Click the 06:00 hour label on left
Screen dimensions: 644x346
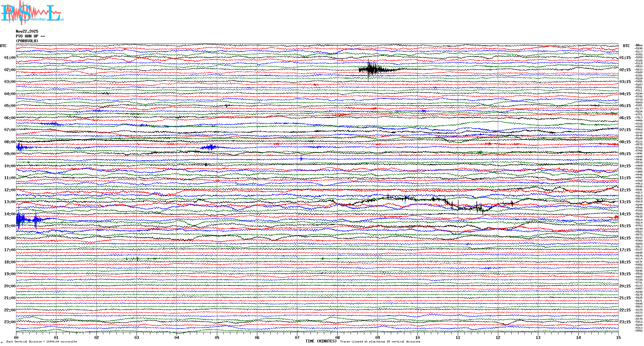tap(10, 118)
